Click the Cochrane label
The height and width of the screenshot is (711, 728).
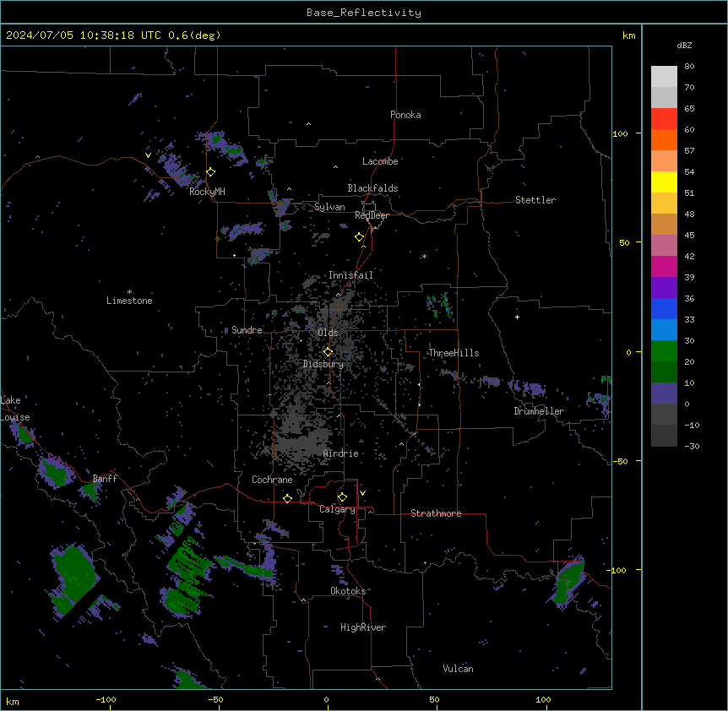(272, 480)
